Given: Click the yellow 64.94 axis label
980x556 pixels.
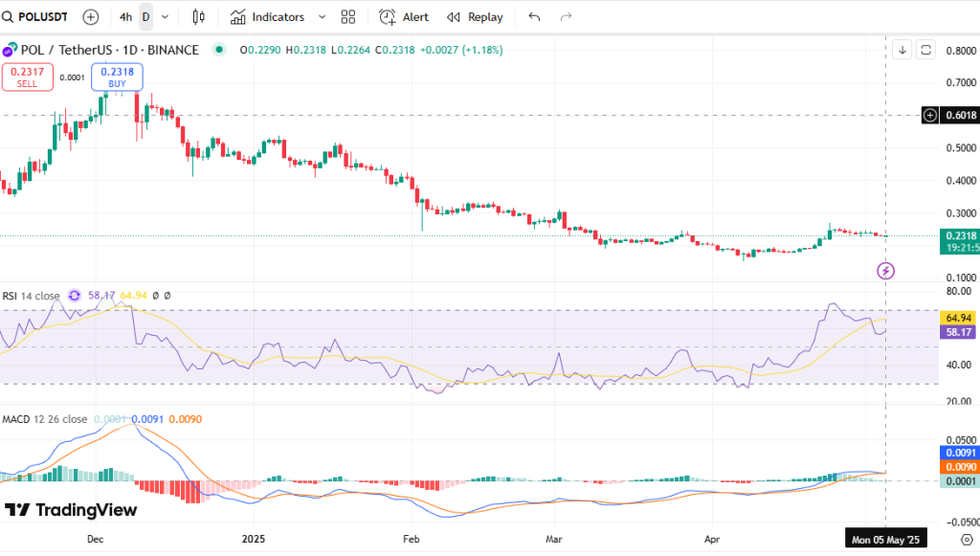Looking at the screenshot, I should (x=958, y=318).
